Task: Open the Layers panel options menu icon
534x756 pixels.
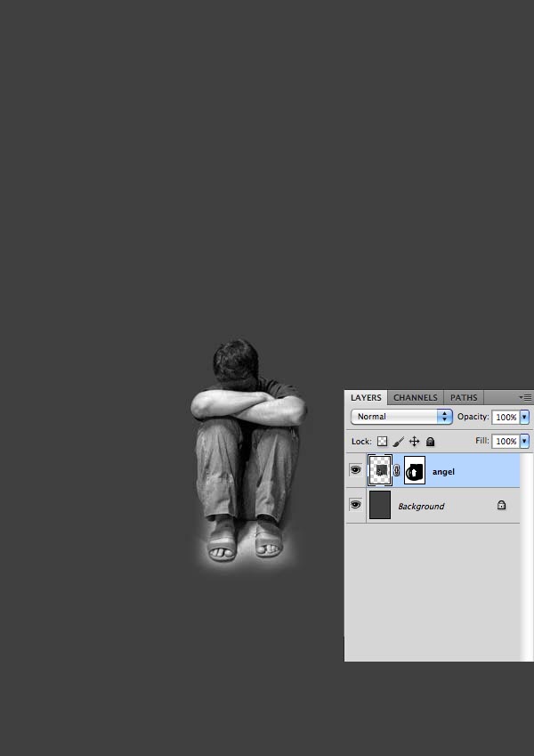Action: (x=525, y=397)
